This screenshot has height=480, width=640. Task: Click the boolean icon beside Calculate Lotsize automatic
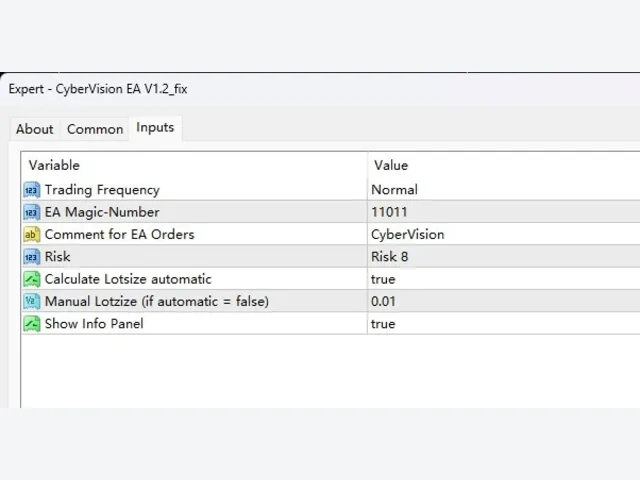32,279
